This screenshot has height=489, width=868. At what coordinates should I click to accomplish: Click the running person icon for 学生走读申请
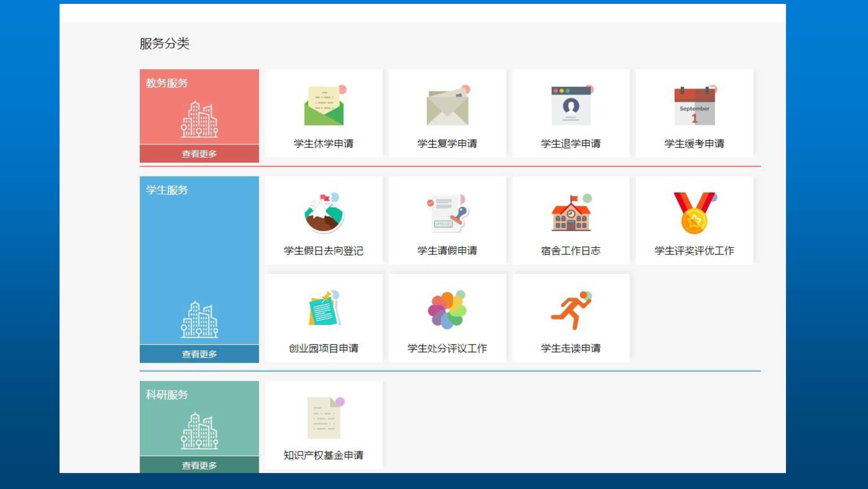[x=571, y=309]
